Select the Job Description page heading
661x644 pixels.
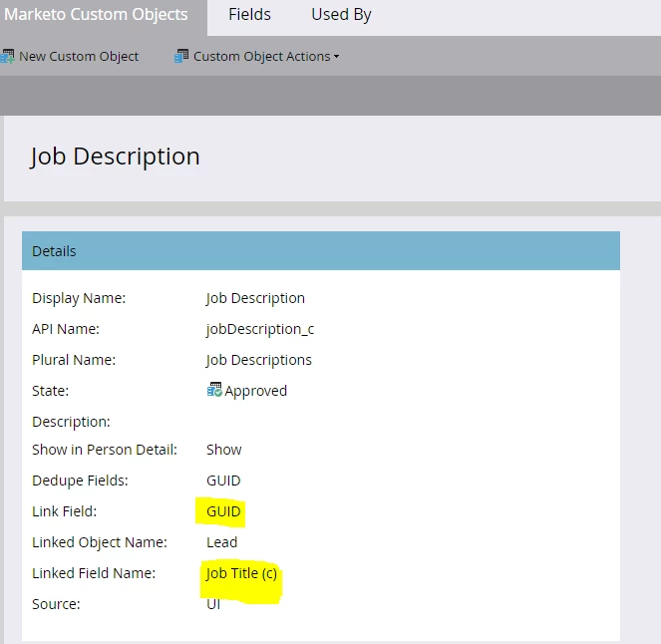115,157
